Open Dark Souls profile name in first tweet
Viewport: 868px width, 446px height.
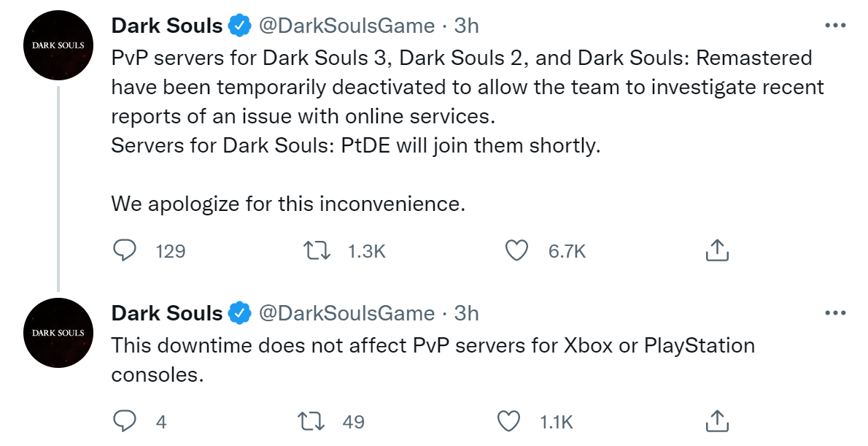167,26
